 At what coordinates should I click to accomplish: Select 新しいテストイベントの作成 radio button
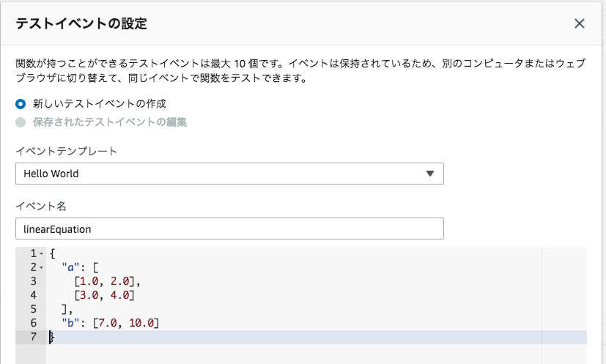pos(21,103)
